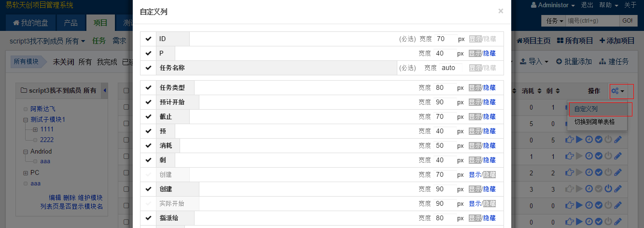644x228 pixels.
Task: Close the 自定义列 dialog
Action: click(501, 11)
